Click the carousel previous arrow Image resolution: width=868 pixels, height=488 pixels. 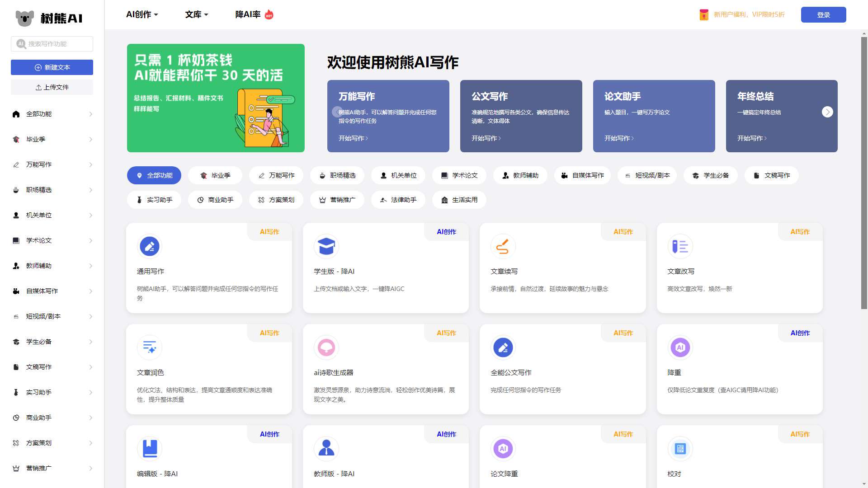[x=337, y=112]
